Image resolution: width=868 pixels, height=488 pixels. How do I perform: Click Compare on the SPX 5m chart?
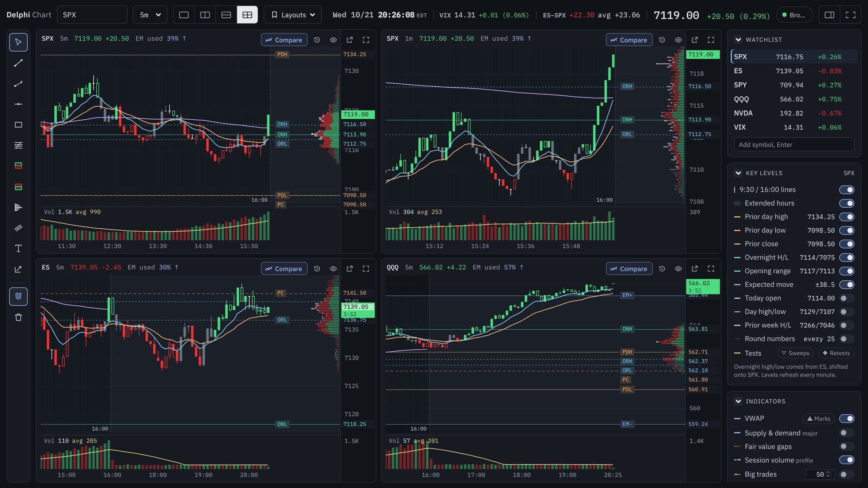(284, 40)
